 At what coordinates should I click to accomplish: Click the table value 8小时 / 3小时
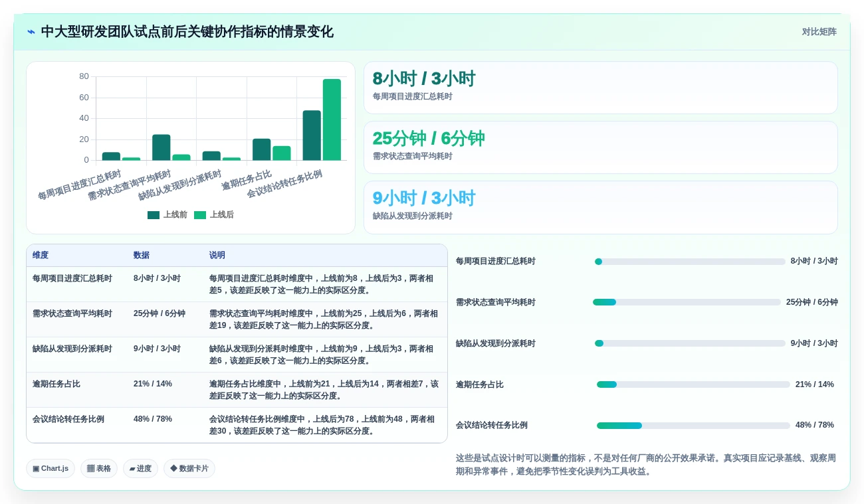pos(157,278)
